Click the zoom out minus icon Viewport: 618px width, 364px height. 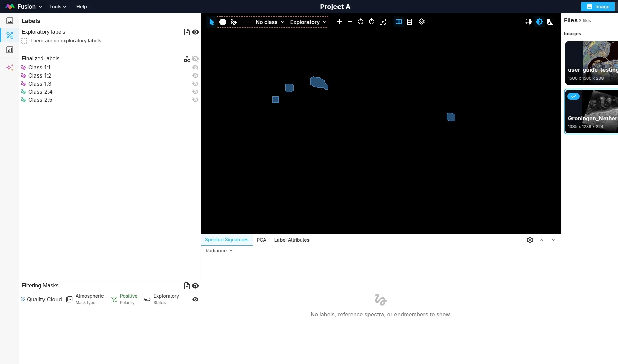(x=350, y=22)
